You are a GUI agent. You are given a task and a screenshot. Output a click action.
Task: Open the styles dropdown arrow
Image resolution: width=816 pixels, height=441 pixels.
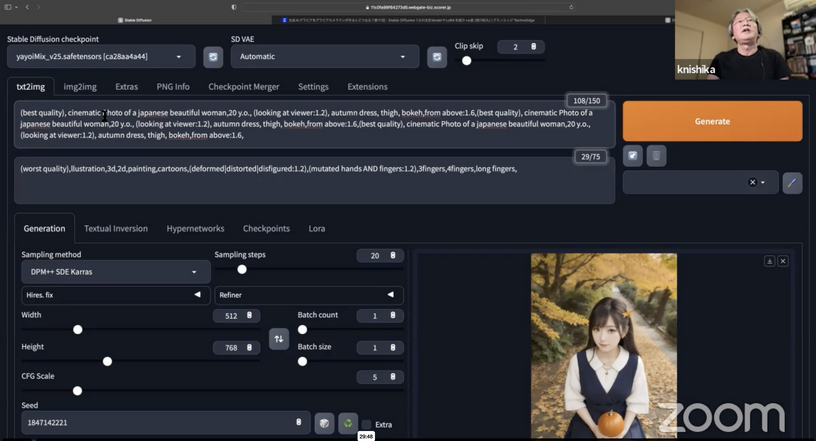tap(762, 182)
